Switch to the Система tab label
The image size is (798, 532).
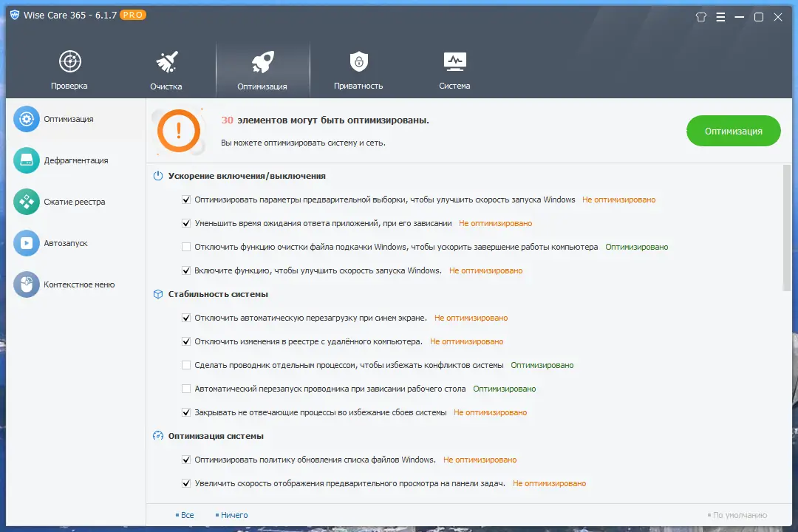point(454,86)
